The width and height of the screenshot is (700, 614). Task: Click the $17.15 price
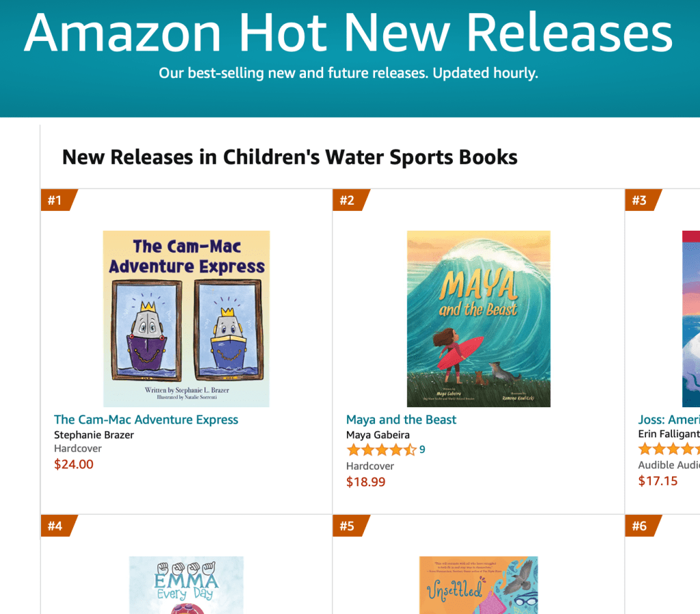coord(658,481)
